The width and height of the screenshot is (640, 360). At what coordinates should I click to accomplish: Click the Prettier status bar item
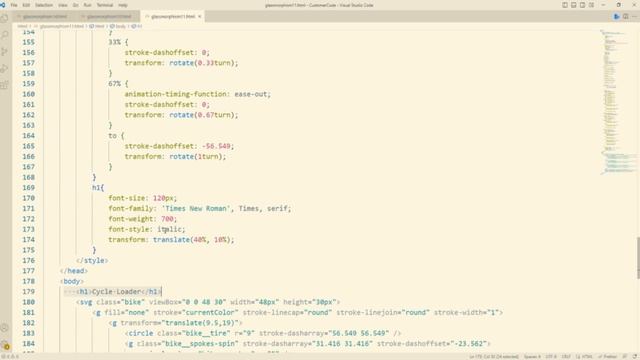[608, 357]
